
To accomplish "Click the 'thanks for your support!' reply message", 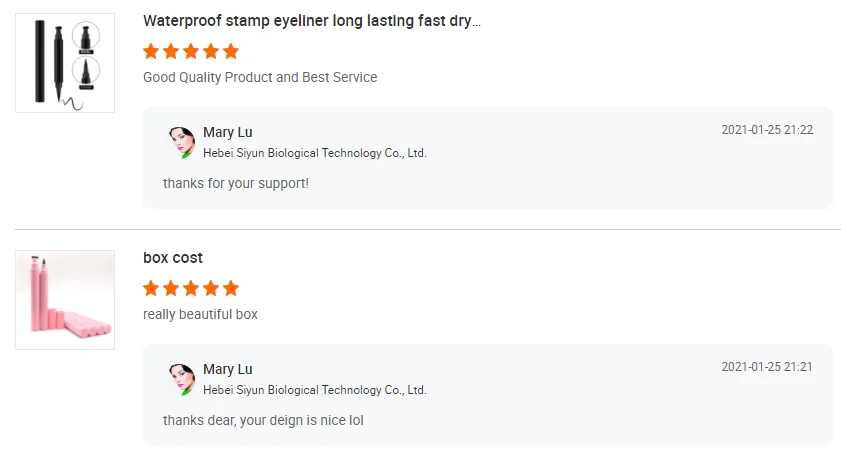I will (x=236, y=183).
